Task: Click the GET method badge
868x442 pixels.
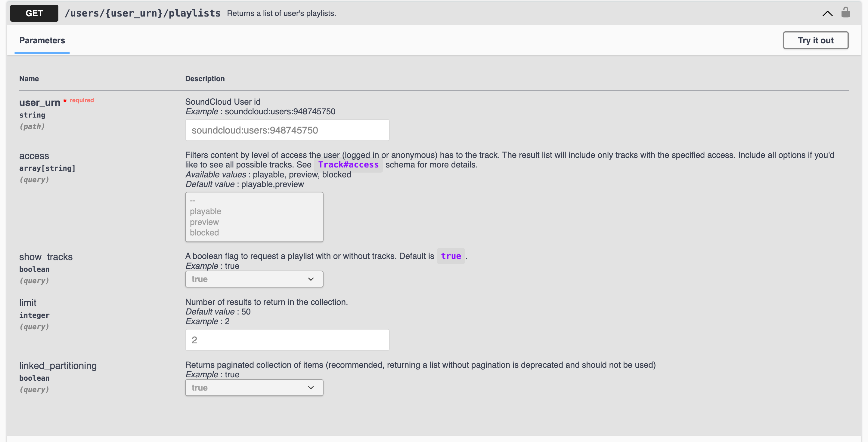Action: 34,13
